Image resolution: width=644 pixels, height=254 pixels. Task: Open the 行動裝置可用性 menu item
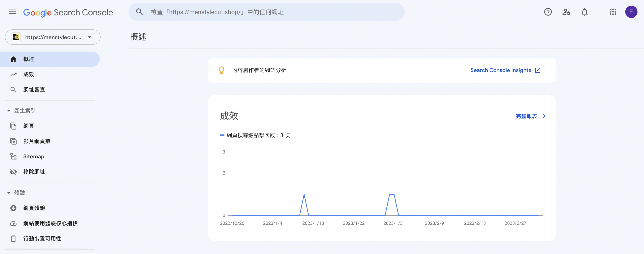pos(50,239)
